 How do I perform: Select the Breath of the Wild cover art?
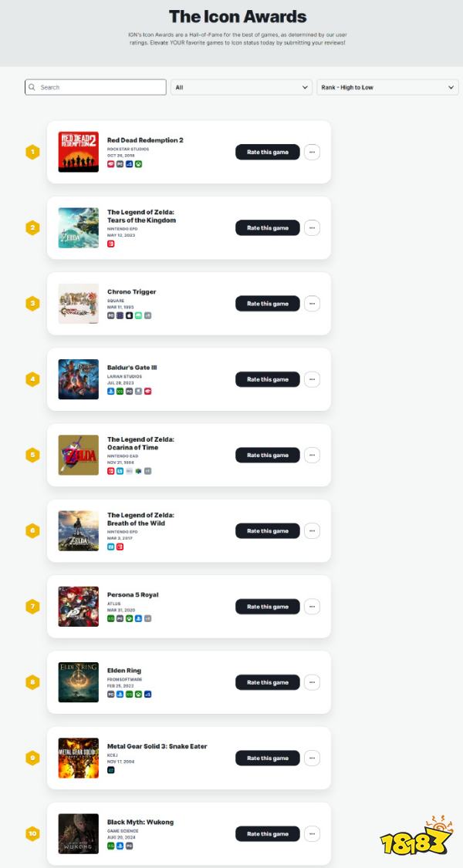(79, 531)
